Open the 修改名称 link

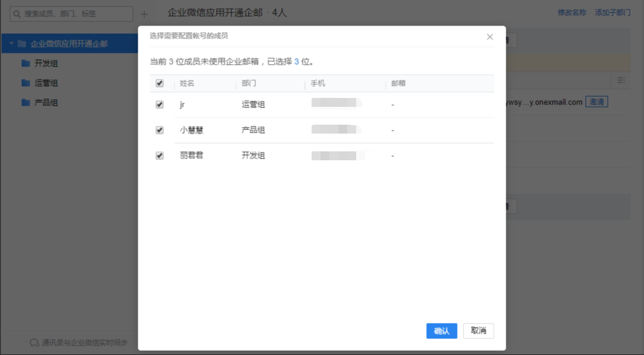[x=572, y=12]
